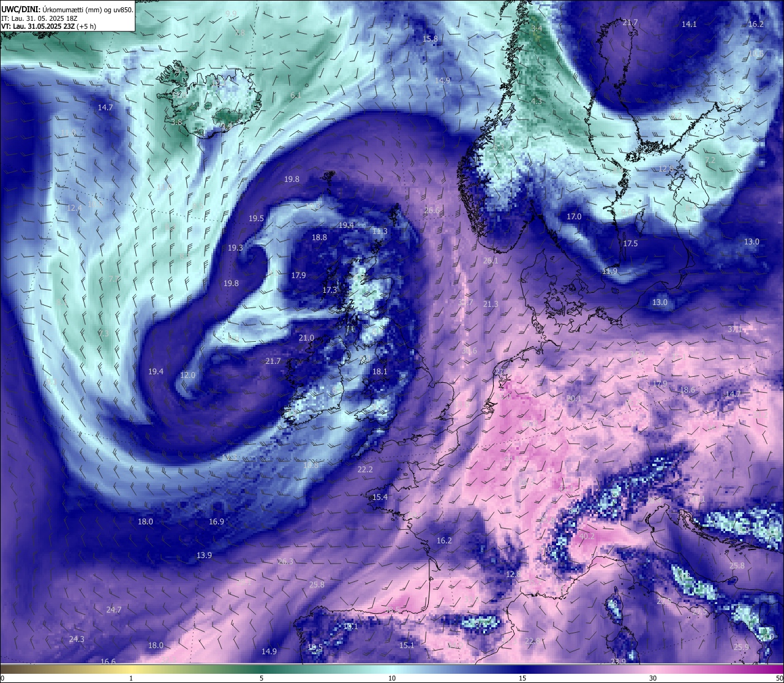Click the 15.1 value over Spain

(407, 646)
